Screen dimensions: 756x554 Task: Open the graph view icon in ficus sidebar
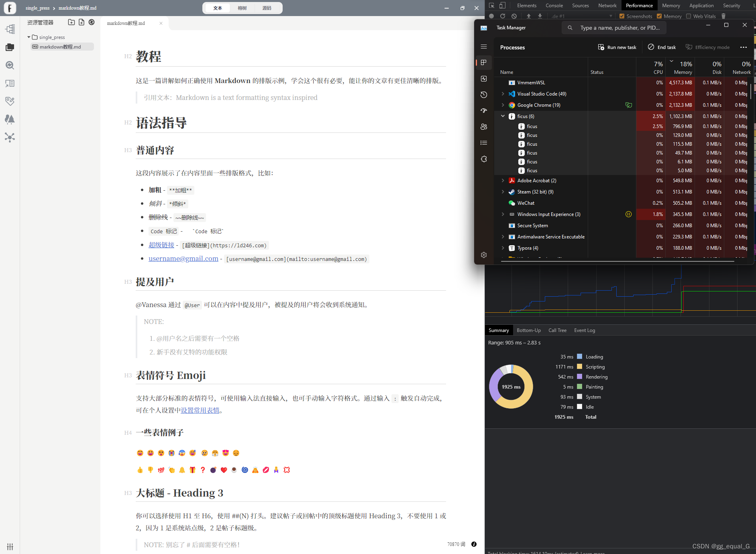tap(10, 137)
